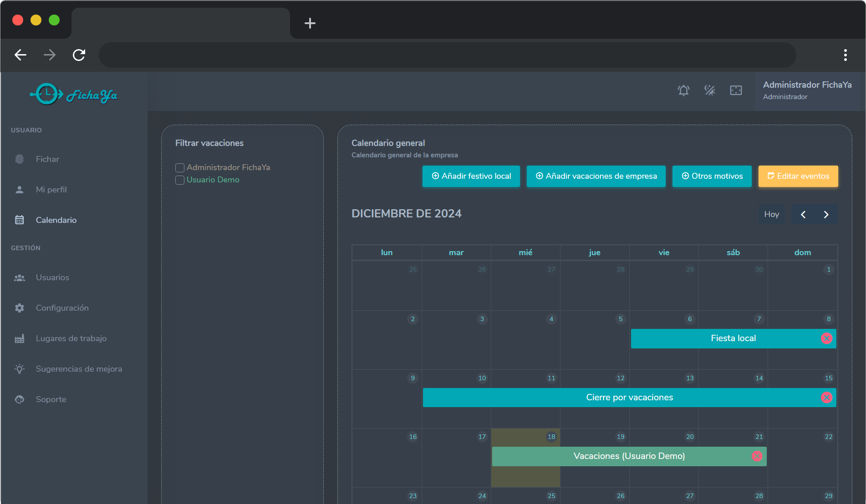
Task: Reload the browser page
Action: 79,55
